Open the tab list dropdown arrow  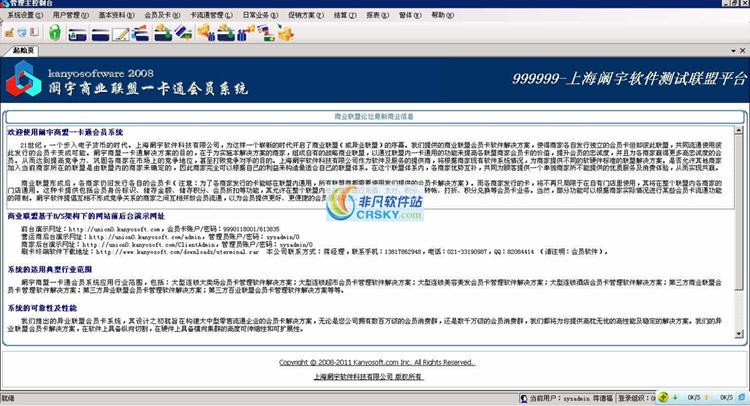tap(733, 51)
